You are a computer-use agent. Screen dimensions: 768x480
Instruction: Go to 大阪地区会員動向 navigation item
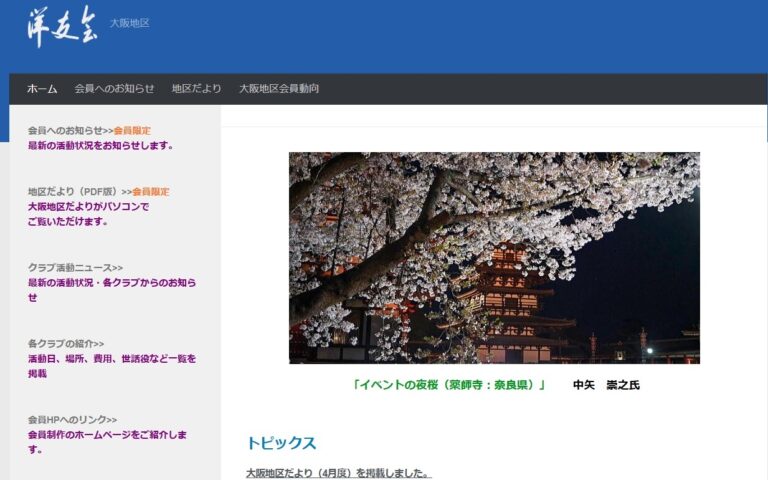pyautogui.click(x=278, y=89)
